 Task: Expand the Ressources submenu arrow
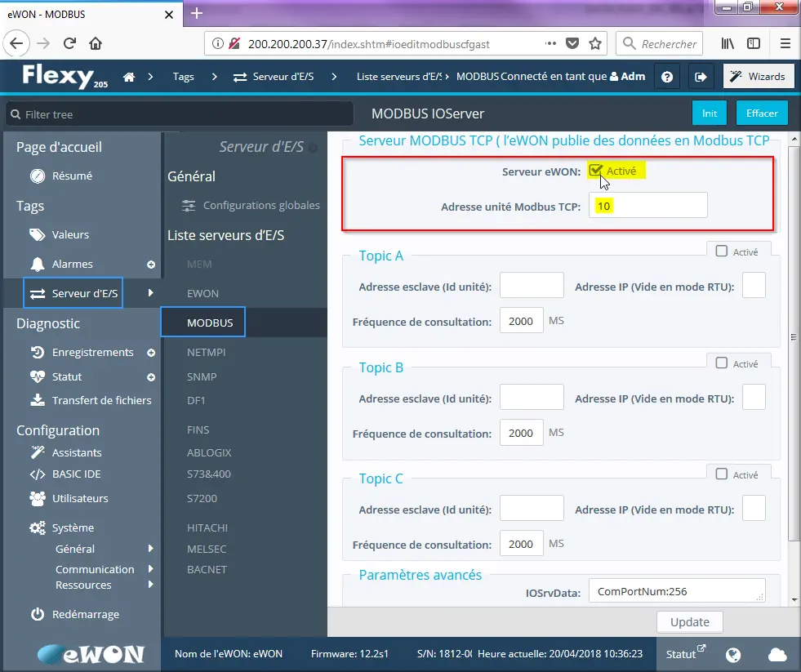pyautogui.click(x=151, y=584)
